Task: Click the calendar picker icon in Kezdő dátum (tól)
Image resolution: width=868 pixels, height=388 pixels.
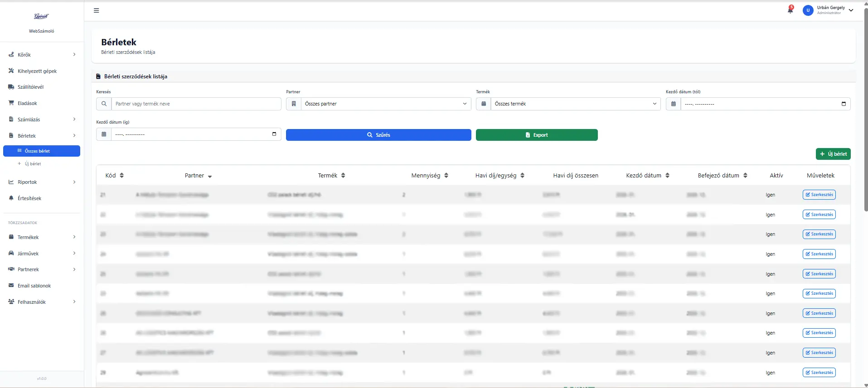Action: tap(843, 104)
